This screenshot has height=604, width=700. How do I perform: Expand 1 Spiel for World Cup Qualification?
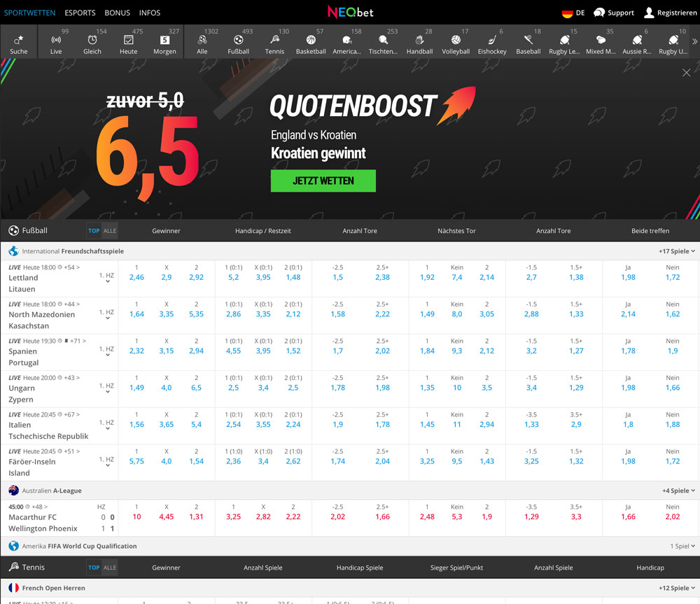pos(682,546)
